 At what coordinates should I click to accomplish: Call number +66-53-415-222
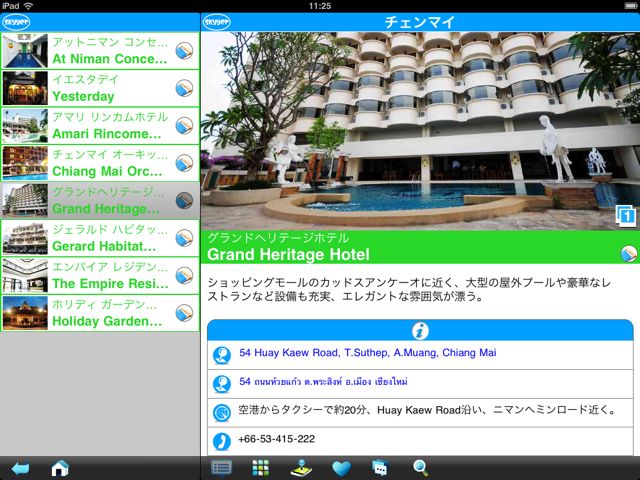pyautogui.click(x=276, y=439)
